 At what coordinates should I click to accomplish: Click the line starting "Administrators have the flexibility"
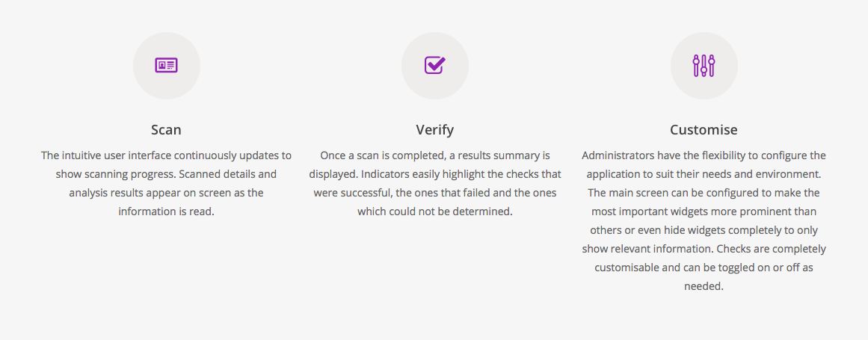[x=704, y=155]
